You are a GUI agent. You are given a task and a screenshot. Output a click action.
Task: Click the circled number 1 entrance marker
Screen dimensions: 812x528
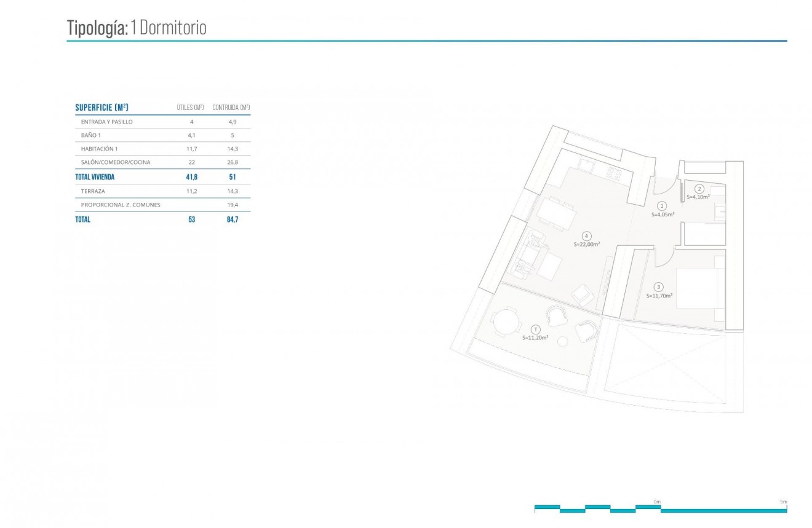(662, 207)
